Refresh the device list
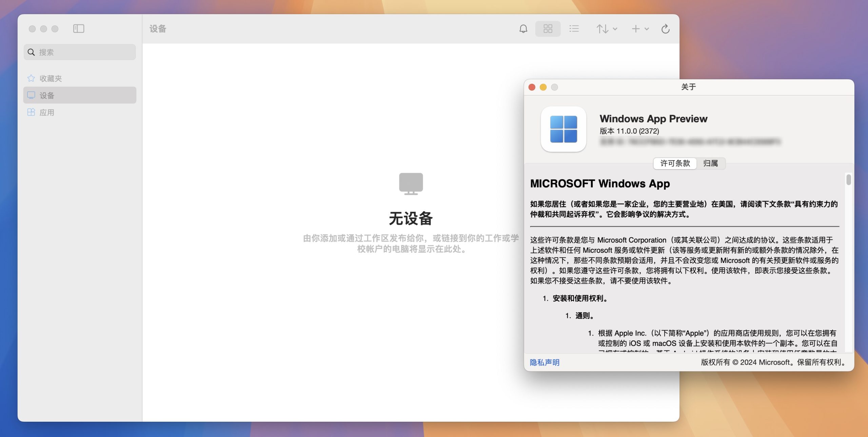868x437 pixels. (665, 29)
